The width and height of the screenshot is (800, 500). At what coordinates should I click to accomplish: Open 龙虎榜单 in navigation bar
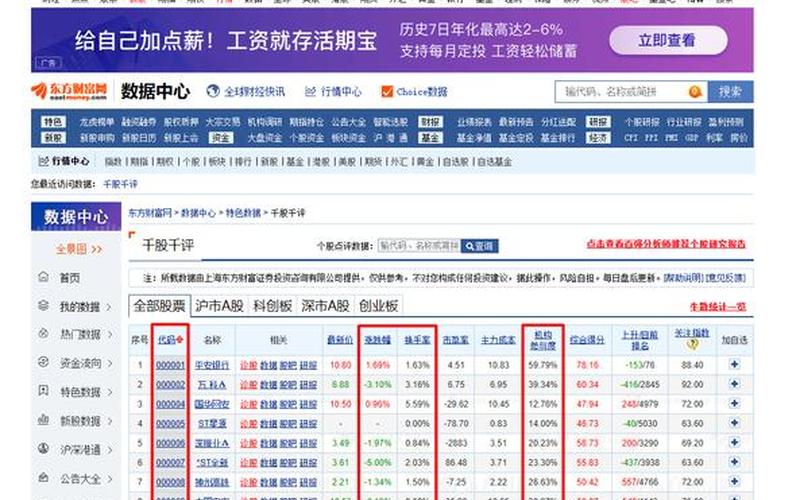click(96, 122)
